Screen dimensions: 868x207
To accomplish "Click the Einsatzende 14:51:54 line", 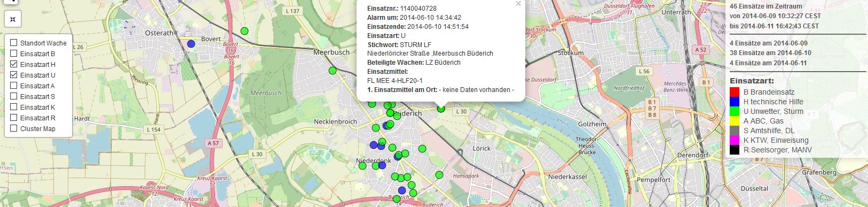I will (x=418, y=27).
